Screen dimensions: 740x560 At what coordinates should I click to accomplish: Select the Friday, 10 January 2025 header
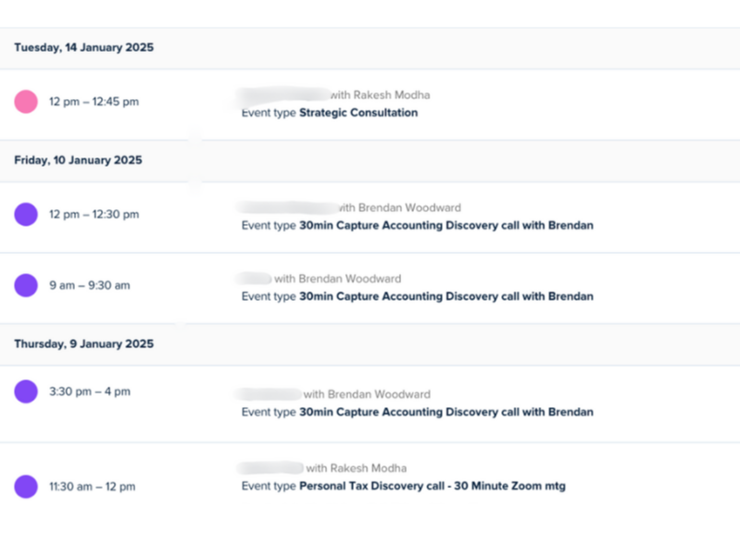coord(78,160)
